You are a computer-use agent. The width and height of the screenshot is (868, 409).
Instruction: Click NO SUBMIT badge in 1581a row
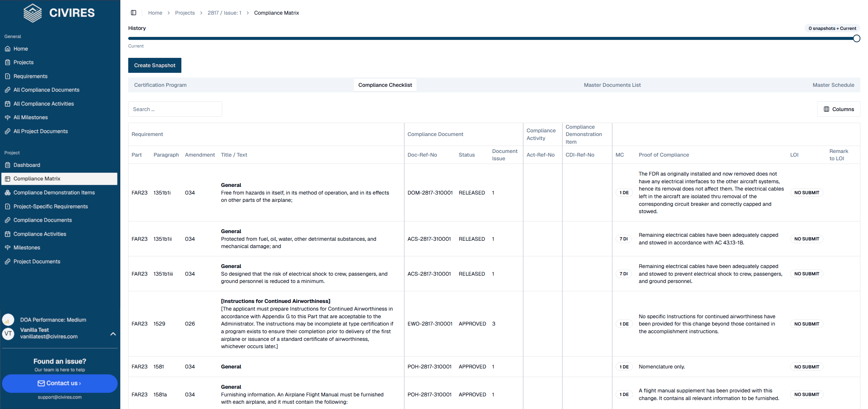(x=806, y=394)
